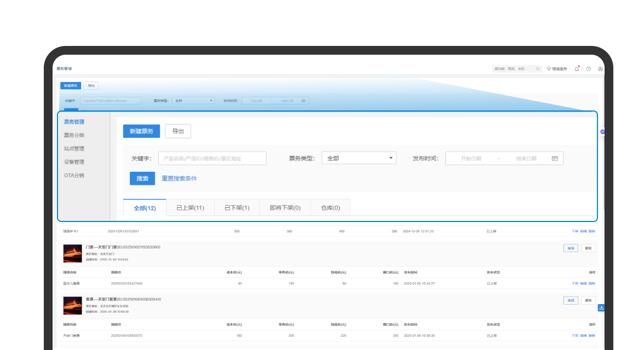This screenshot has height=350, width=644.
Task: Click 编辑 button for 门票—天安门门票
Action: point(571,248)
